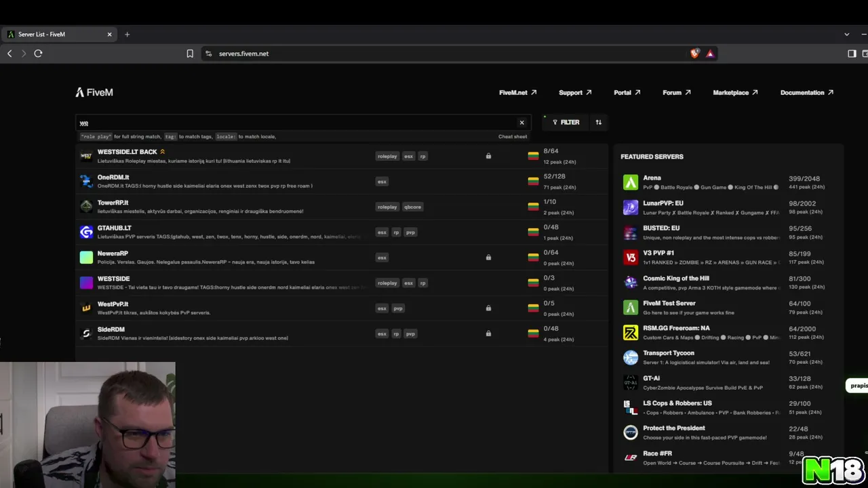
Task: Open the WestPvP.lt server name
Action: point(113,304)
